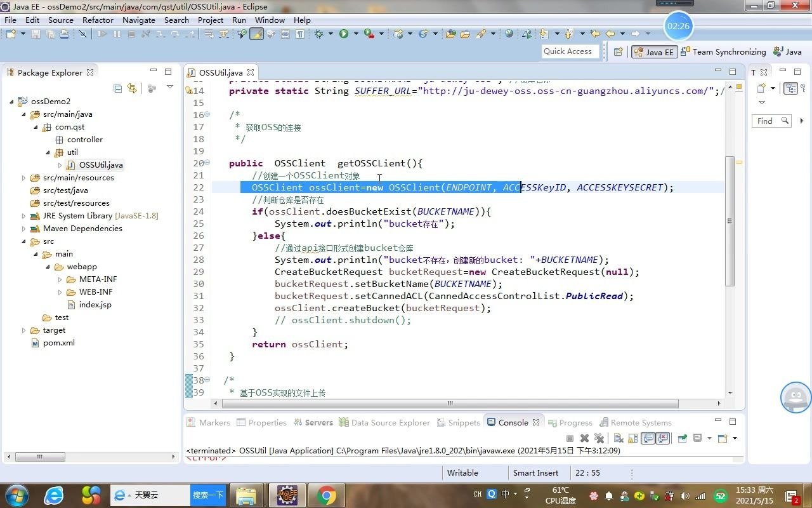Click the Smart Insert status bar entry

536,472
